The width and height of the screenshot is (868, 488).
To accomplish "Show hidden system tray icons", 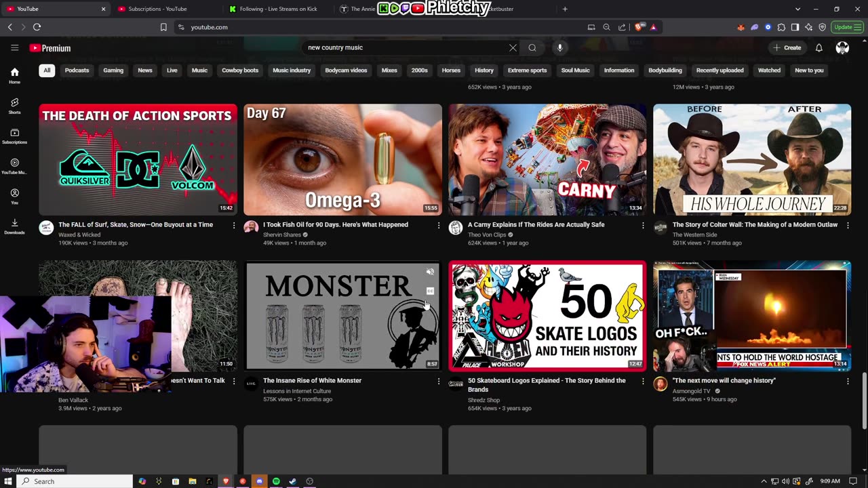I will click(764, 481).
